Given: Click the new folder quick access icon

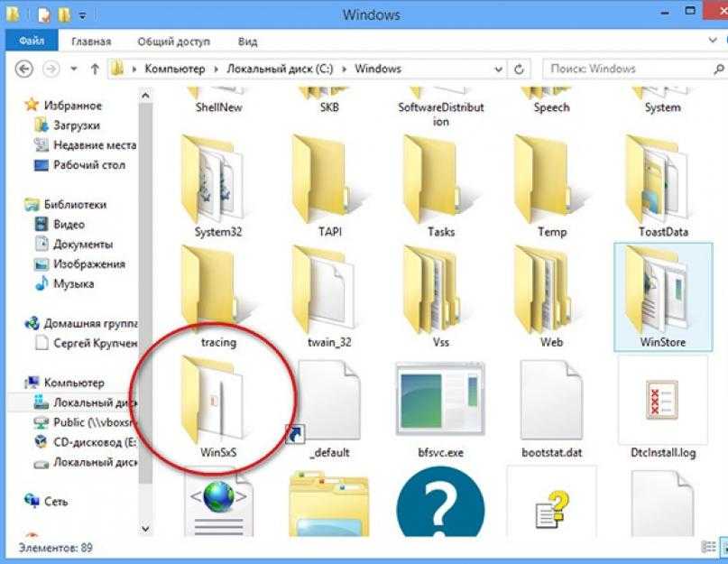Looking at the screenshot, I should (64, 15).
